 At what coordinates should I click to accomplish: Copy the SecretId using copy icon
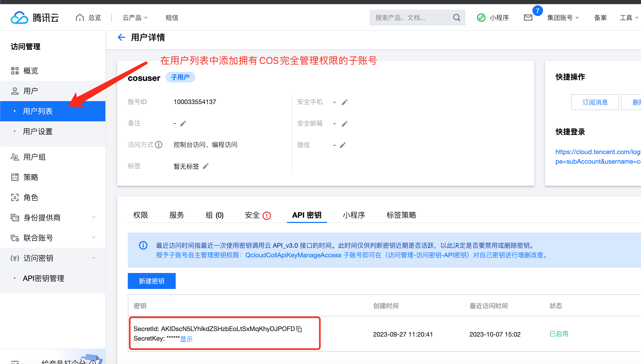299,329
